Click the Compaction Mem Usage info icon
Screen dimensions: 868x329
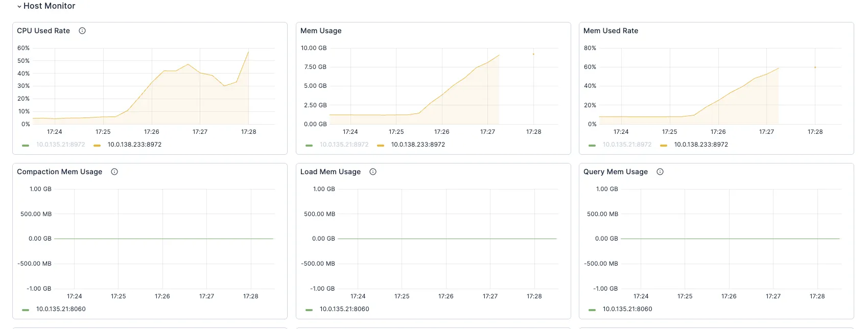(114, 172)
